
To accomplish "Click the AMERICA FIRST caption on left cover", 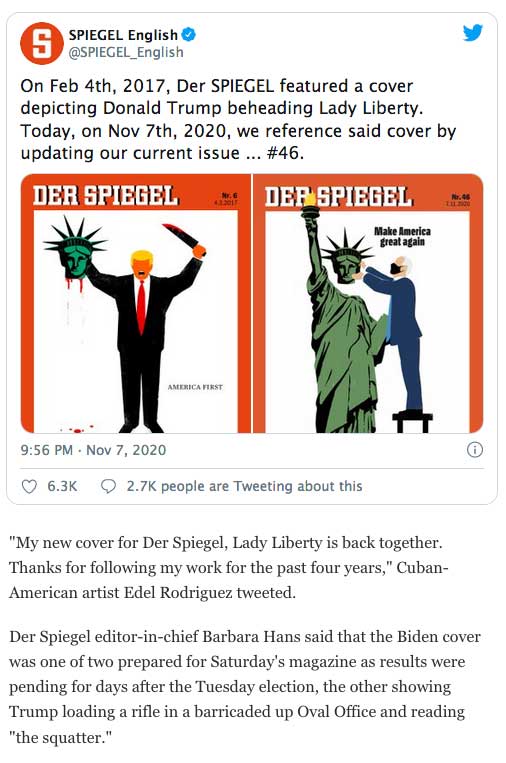I will (x=195, y=387).
